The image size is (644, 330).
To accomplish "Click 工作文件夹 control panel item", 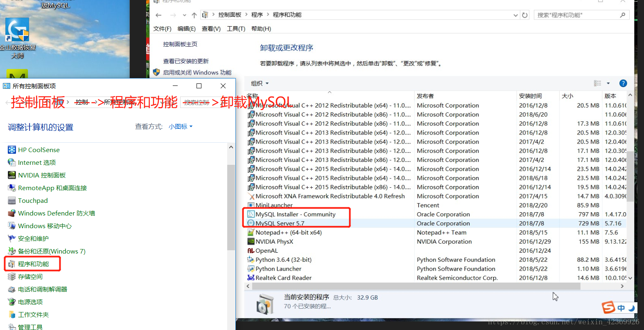I will pyautogui.click(x=33, y=314).
